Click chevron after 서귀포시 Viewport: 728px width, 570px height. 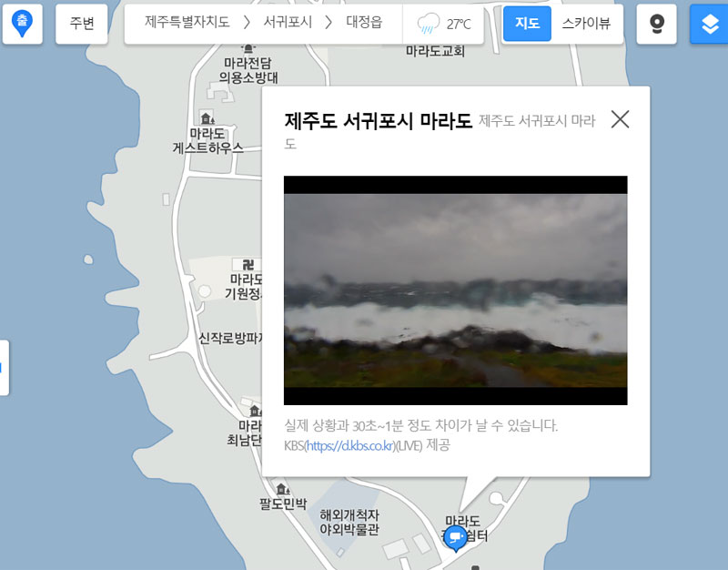(x=329, y=22)
